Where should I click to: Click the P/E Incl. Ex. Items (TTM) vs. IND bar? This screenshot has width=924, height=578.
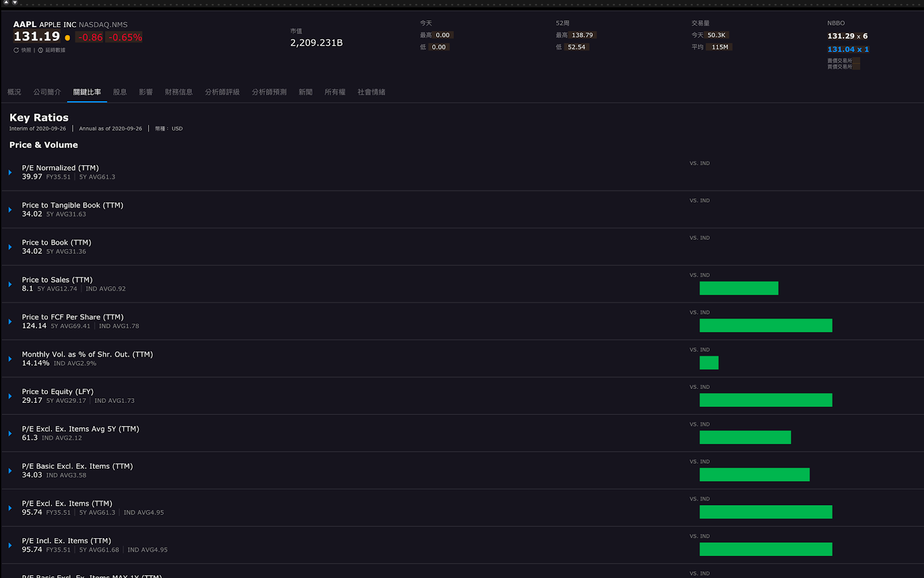pos(766,549)
